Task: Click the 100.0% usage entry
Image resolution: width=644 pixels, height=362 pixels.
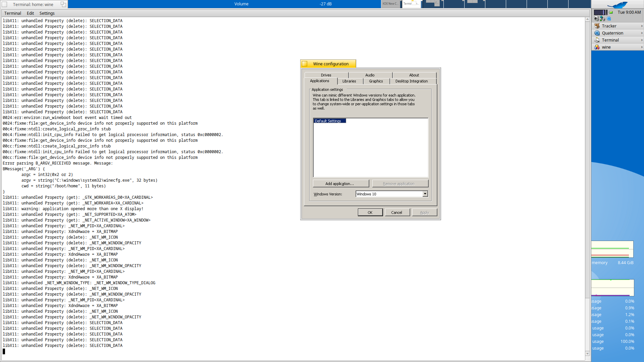Action: pyautogui.click(x=613, y=342)
